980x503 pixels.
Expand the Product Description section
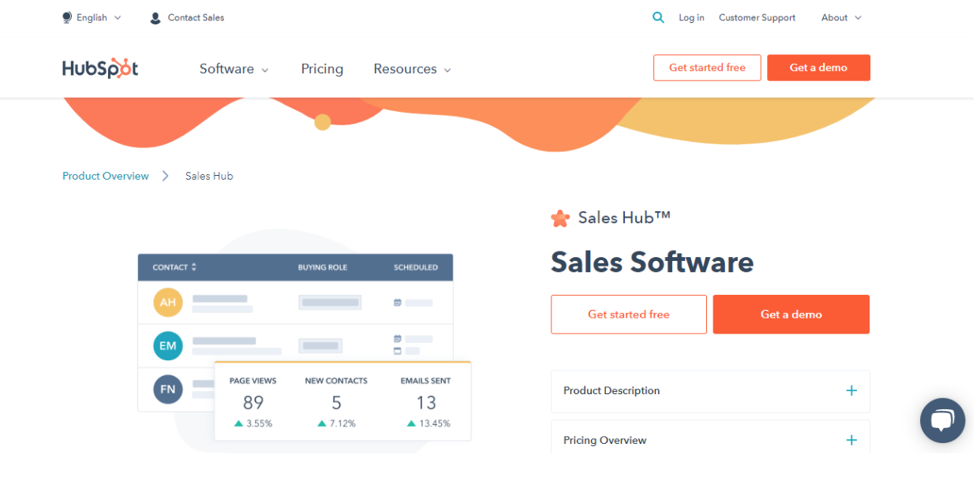(710, 391)
